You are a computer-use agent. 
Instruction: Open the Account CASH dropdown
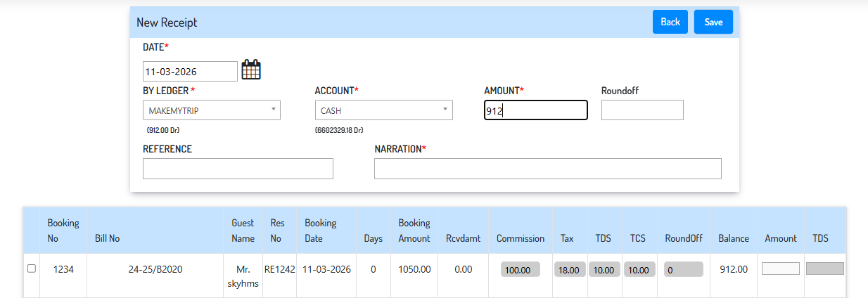click(383, 110)
